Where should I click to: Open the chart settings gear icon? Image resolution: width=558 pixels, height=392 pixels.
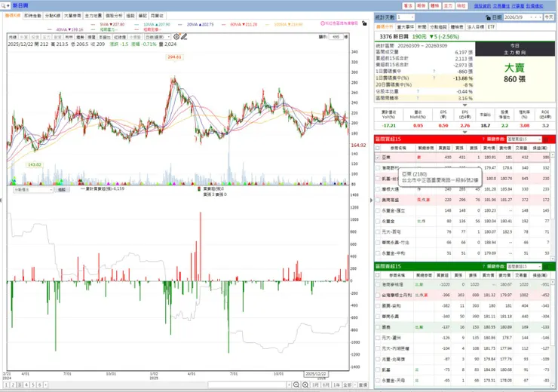[x=176, y=37]
